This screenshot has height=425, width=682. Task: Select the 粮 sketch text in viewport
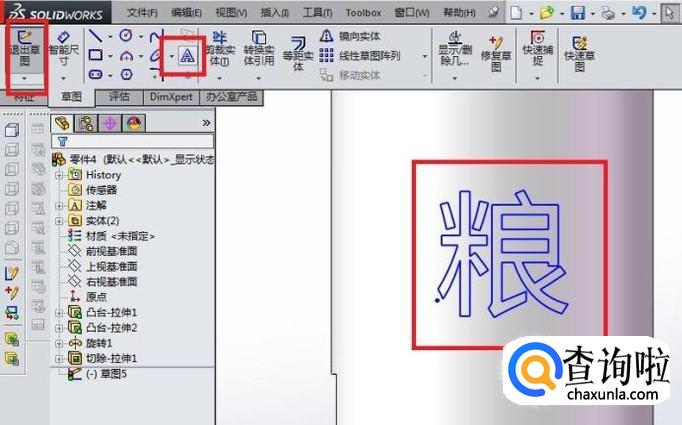point(503,254)
